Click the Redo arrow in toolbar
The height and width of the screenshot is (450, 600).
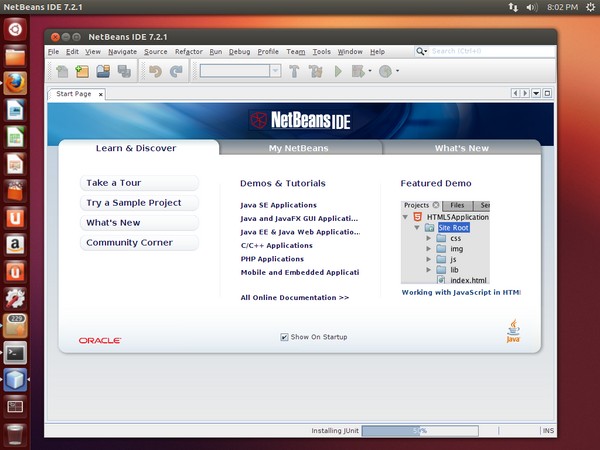[x=176, y=71]
